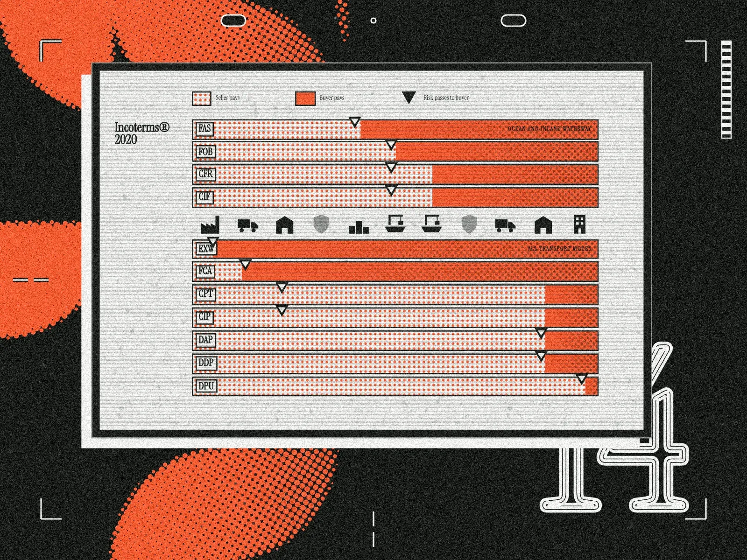Screen dimensions: 747x560
Task: Click the dotted Seller pays legend swatch
Action: [x=201, y=98]
